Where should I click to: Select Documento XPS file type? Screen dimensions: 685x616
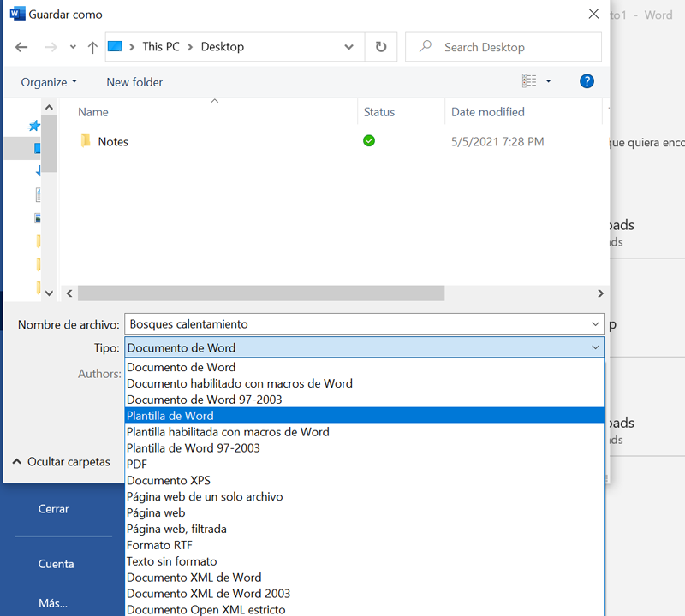pos(365,480)
